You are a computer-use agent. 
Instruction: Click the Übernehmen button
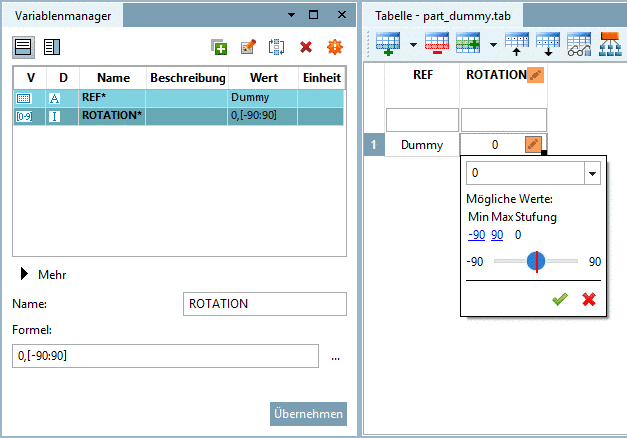(x=308, y=414)
